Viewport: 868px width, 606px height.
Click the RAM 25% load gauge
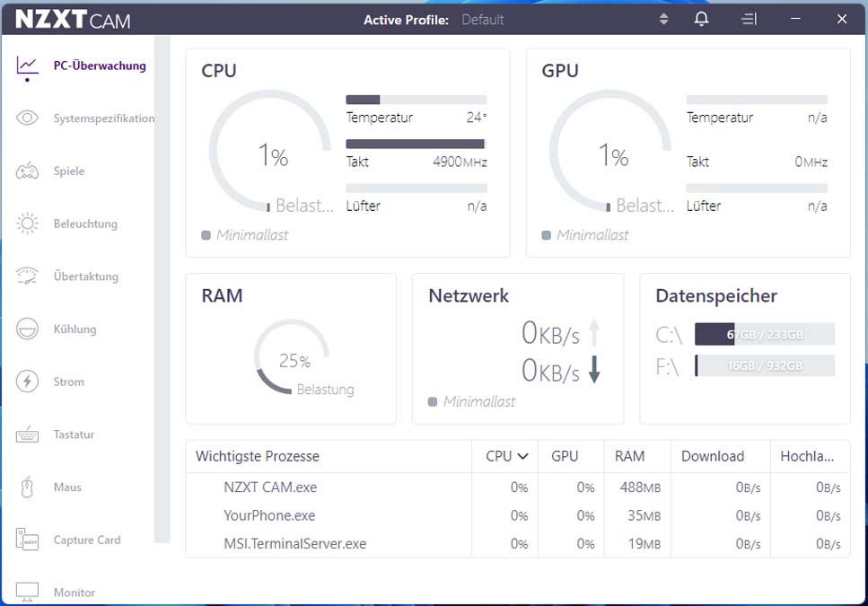point(292,356)
